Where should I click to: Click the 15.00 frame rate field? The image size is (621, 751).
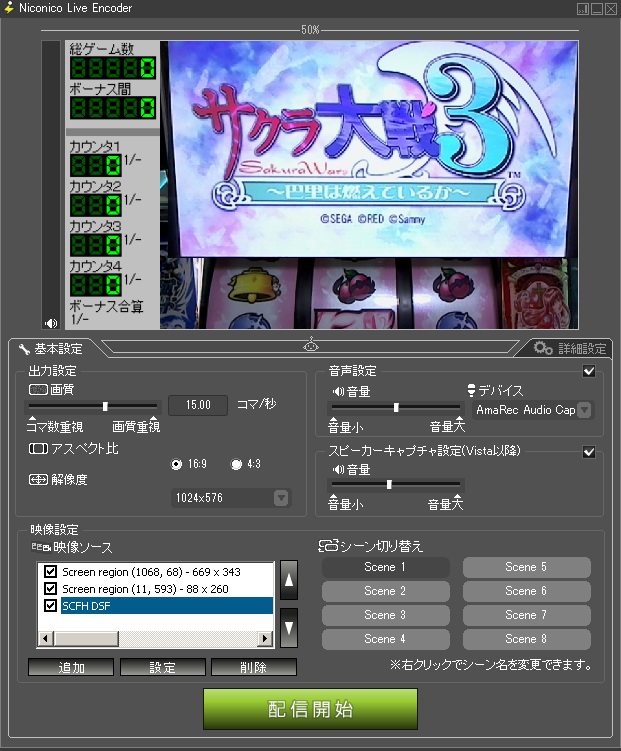pos(198,405)
